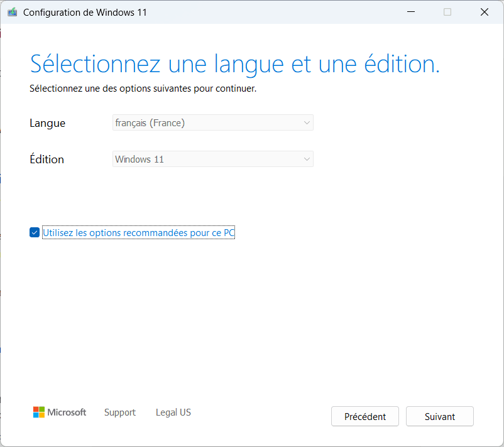The height and width of the screenshot is (447, 504).
Task: Open the Édition dropdown showing Windows 11
Action: [213, 159]
